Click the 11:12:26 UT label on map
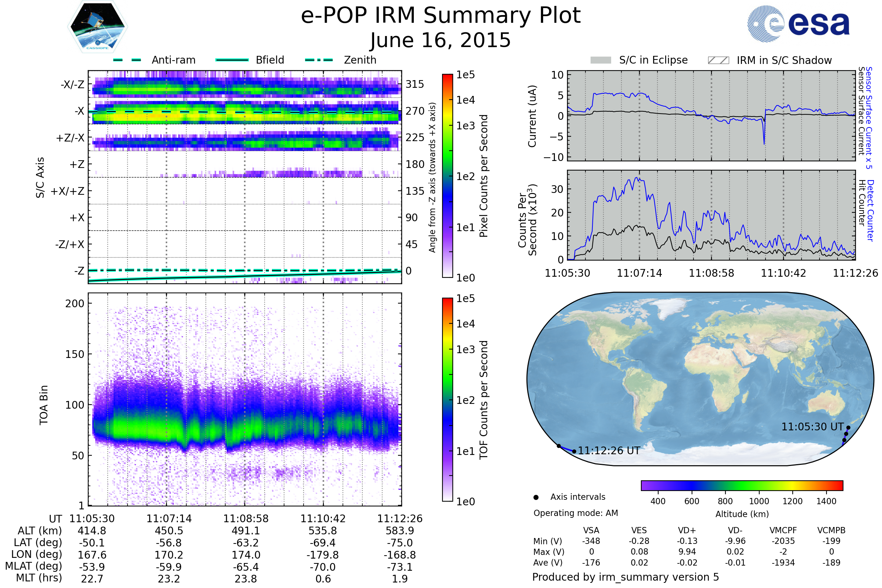This screenshot has width=882, height=588. pos(609,451)
